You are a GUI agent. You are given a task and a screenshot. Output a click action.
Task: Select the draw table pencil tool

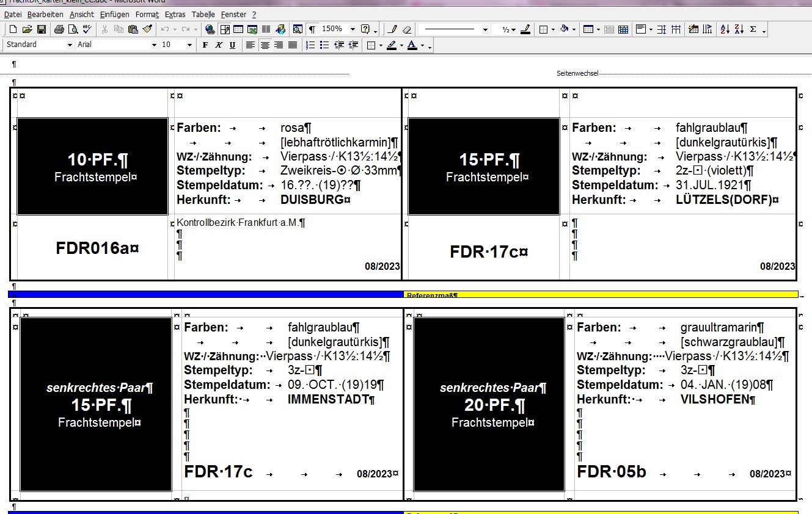[393, 29]
